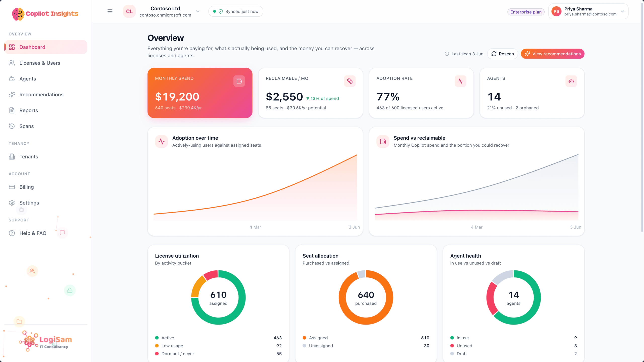Click the $19,200 monthly spend value

(x=177, y=97)
